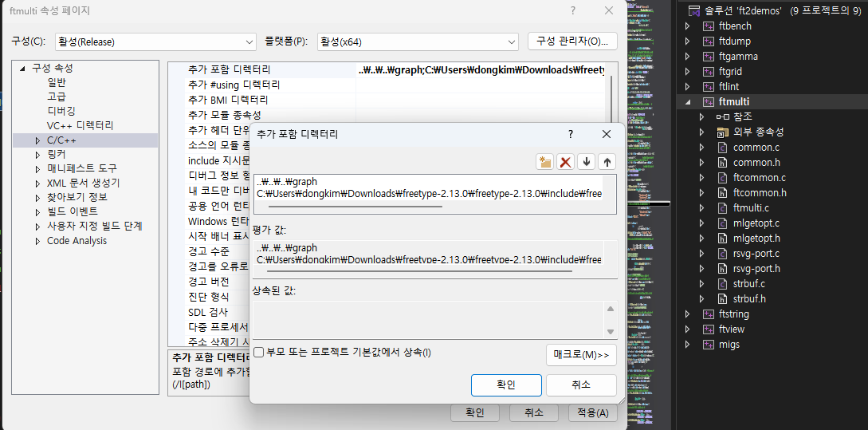Select 디버깅 in the property tree
868x430 pixels.
(61, 112)
